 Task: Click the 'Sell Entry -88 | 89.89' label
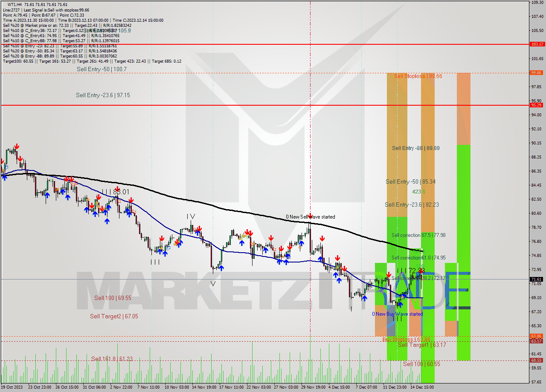416,148
